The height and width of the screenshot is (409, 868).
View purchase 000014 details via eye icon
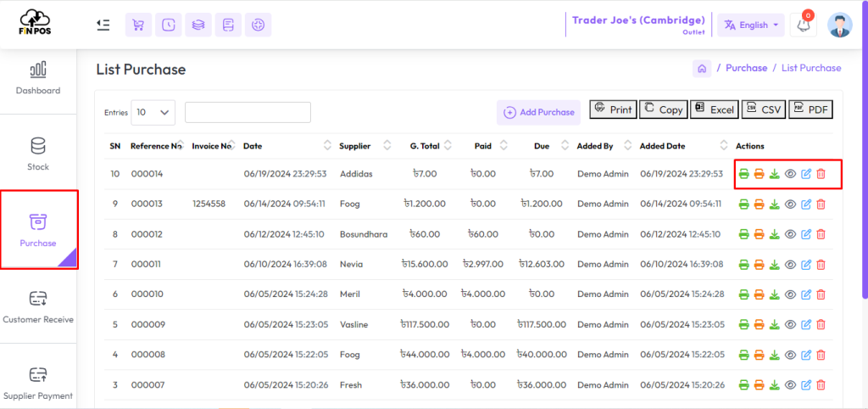[791, 174]
